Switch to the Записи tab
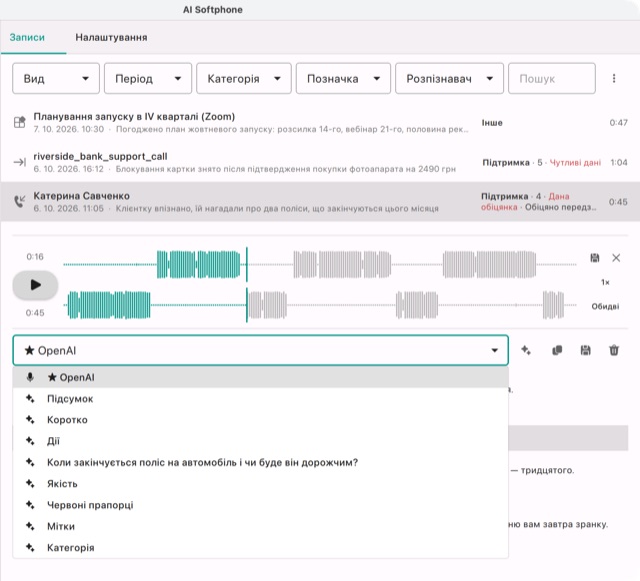Screen dimensions: 640x581 click(x=27, y=37)
